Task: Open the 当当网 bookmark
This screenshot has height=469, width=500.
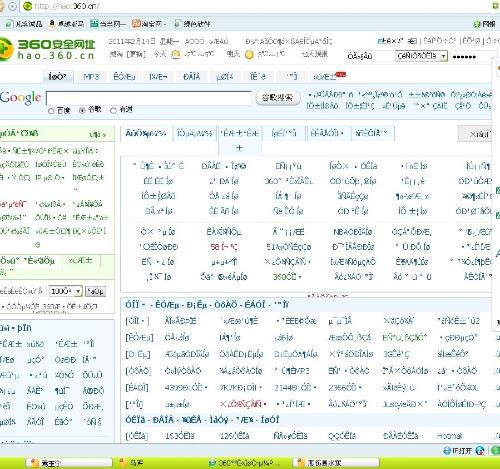Action: click(108, 24)
